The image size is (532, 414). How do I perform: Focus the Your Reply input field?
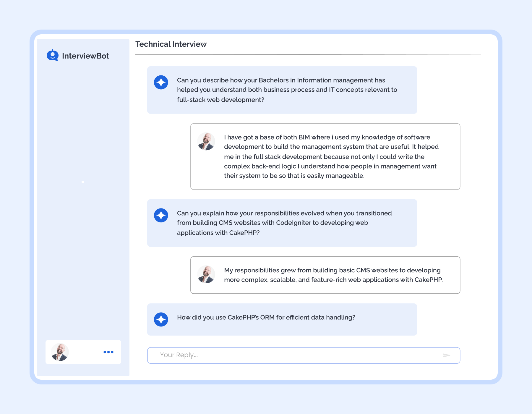tap(296, 355)
